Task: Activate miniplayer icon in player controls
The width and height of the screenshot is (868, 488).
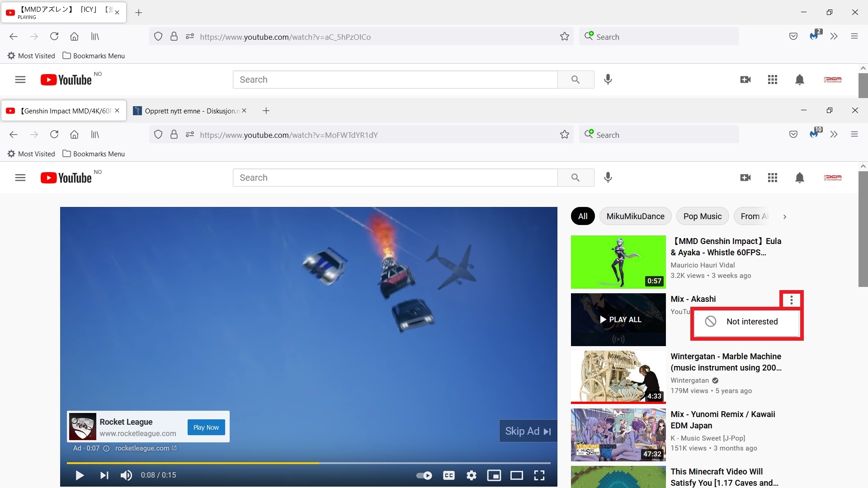Action: point(494,475)
